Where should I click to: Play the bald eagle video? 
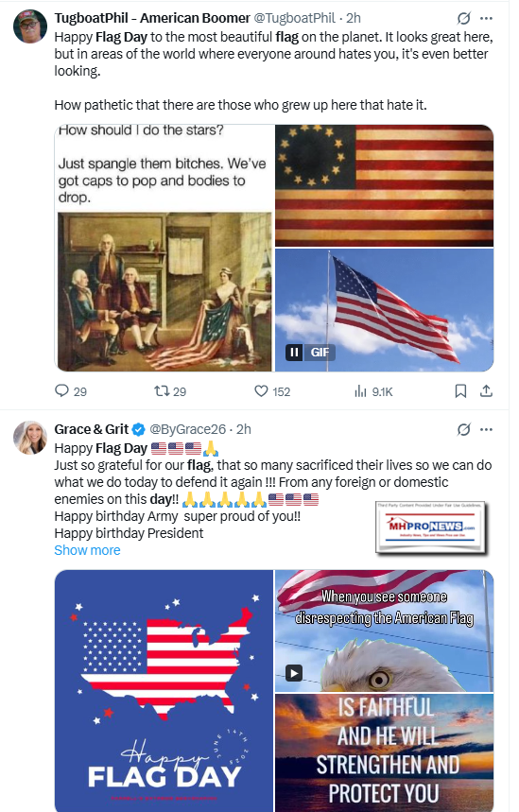click(x=294, y=673)
